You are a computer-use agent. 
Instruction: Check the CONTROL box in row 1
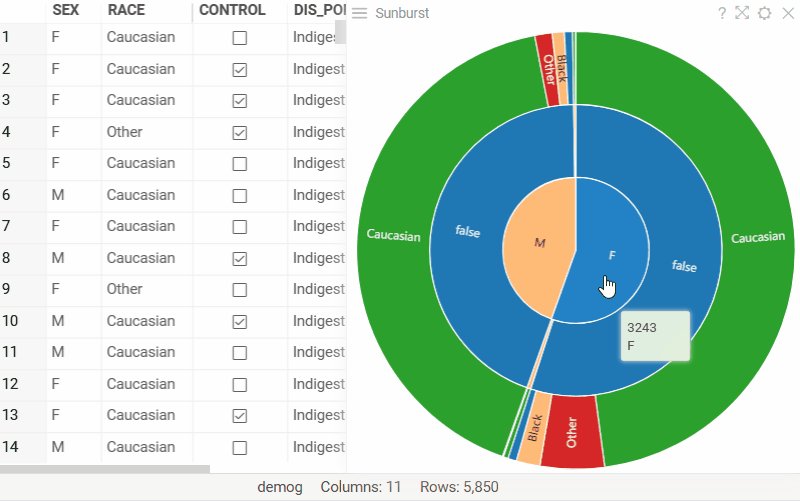[x=240, y=38]
